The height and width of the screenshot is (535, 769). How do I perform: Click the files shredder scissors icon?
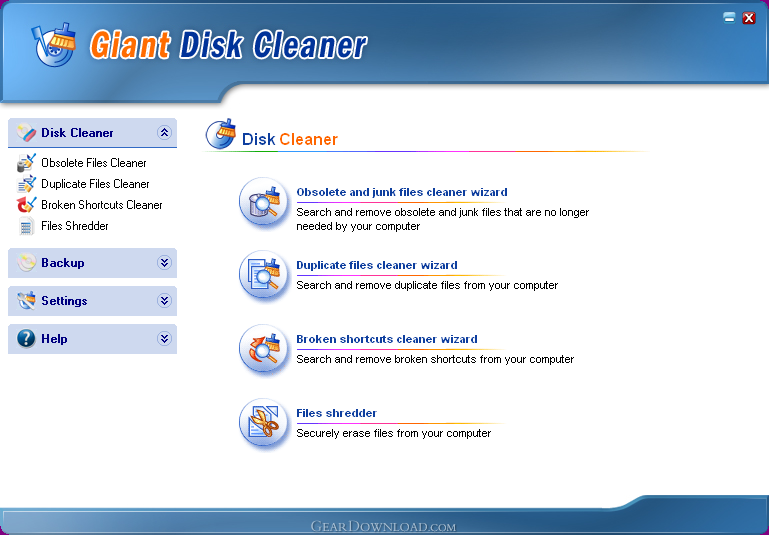tap(263, 424)
